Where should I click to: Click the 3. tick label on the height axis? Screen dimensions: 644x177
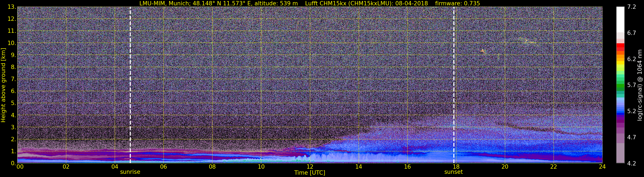pyautogui.click(x=13, y=127)
